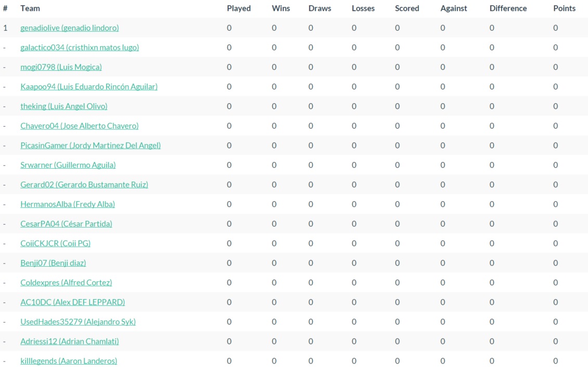Open CesarPA04 (César Partida) link
The height and width of the screenshot is (374, 588).
click(66, 224)
